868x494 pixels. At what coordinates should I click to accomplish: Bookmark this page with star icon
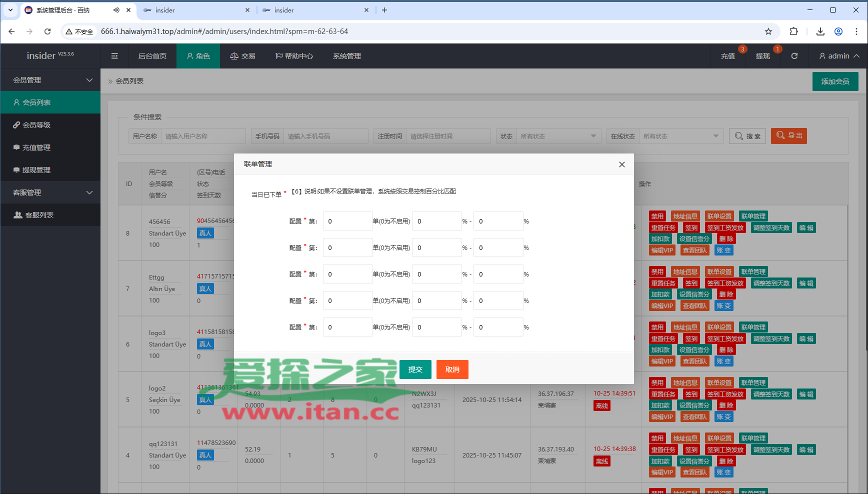click(768, 31)
